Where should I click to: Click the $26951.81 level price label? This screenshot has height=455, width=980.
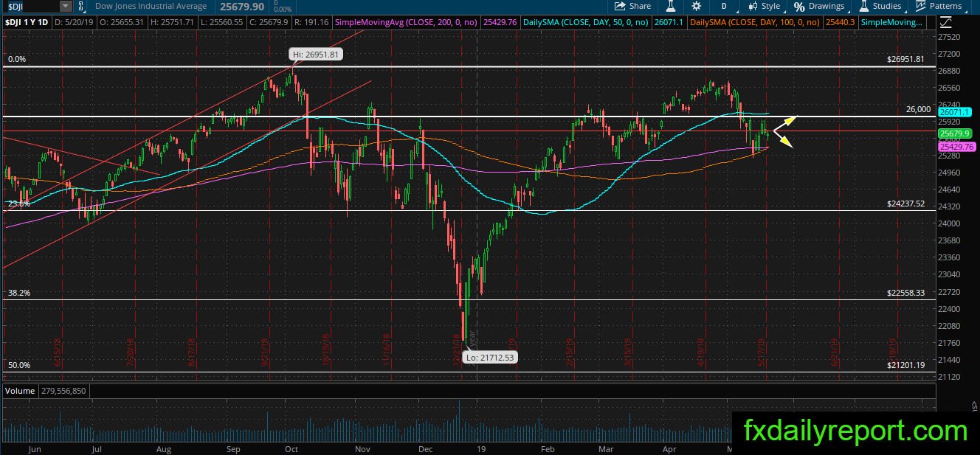(x=905, y=60)
